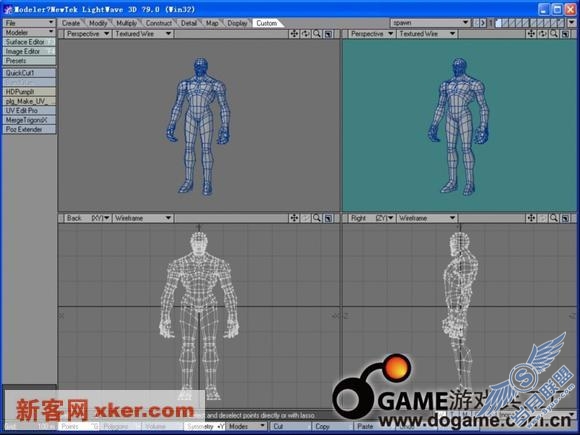Image resolution: width=580 pixels, height=435 pixels.
Task: Go to next layer bank arrow
Action: pyautogui.click(x=483, y=23)
